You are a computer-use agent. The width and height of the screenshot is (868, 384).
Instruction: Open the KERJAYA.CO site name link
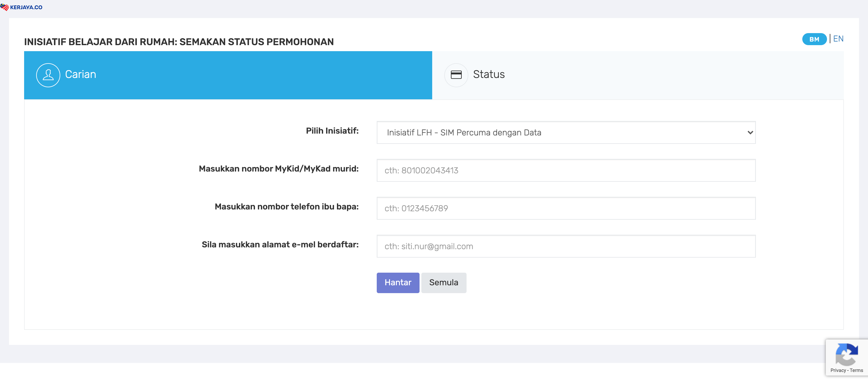[26, 8]
